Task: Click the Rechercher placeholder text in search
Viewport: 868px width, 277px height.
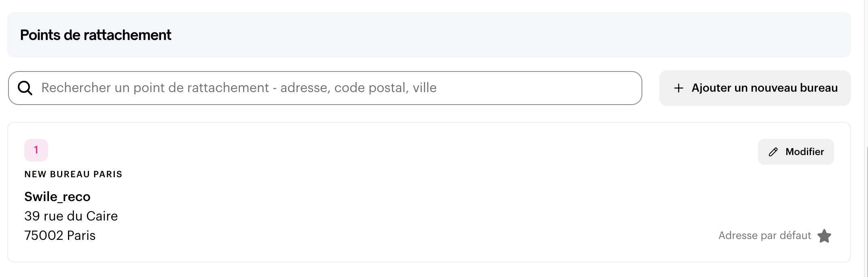Action: [239, 88]
